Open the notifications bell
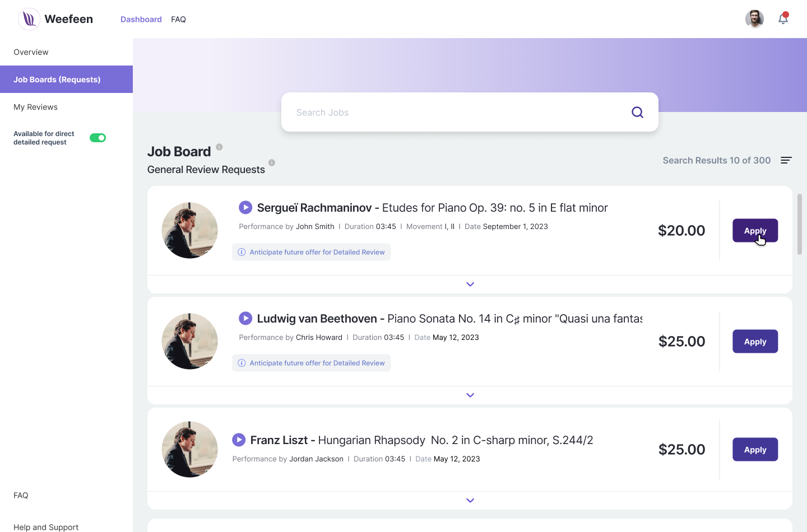 [783, 19]
